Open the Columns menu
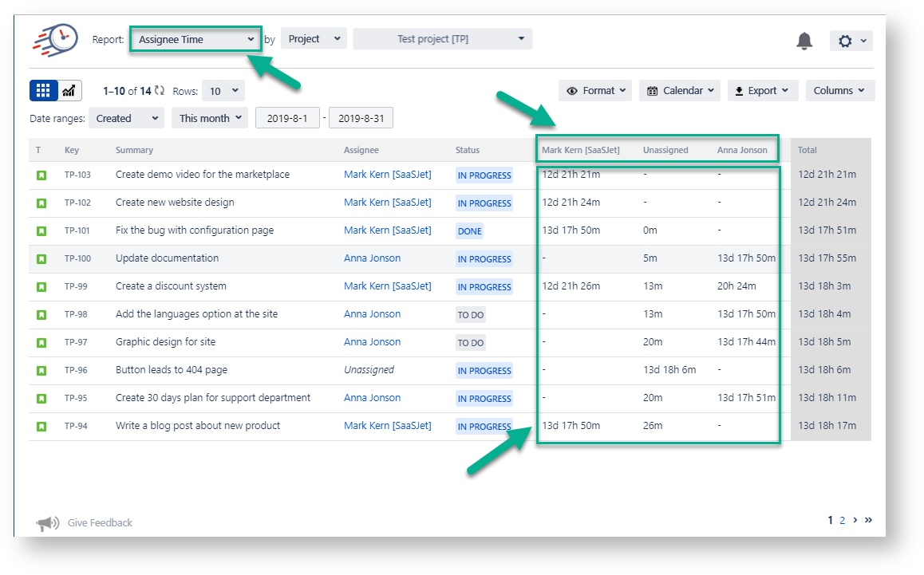Image resolution: width=924 pixels, height=575 pixels. coord(839,91)
